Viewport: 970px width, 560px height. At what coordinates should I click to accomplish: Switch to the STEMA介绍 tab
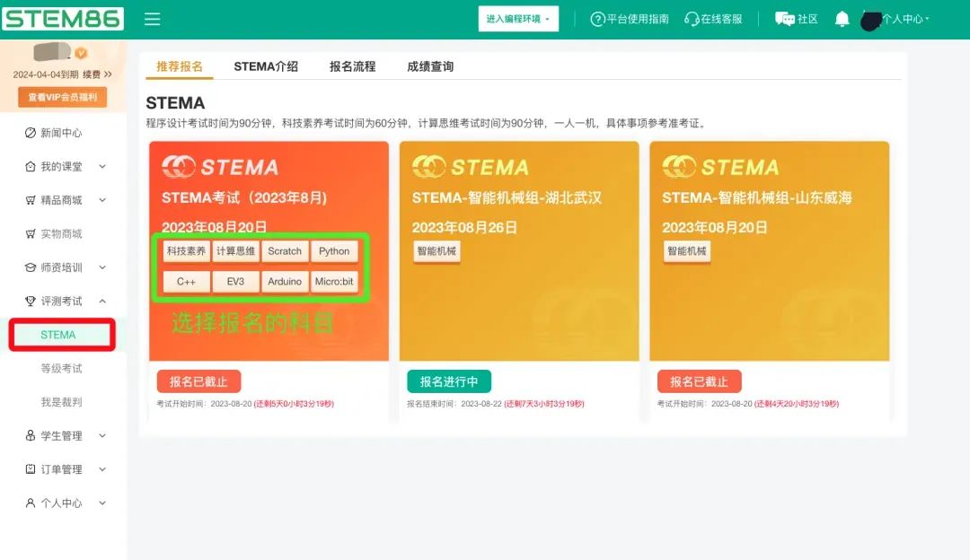click(266, 66)
